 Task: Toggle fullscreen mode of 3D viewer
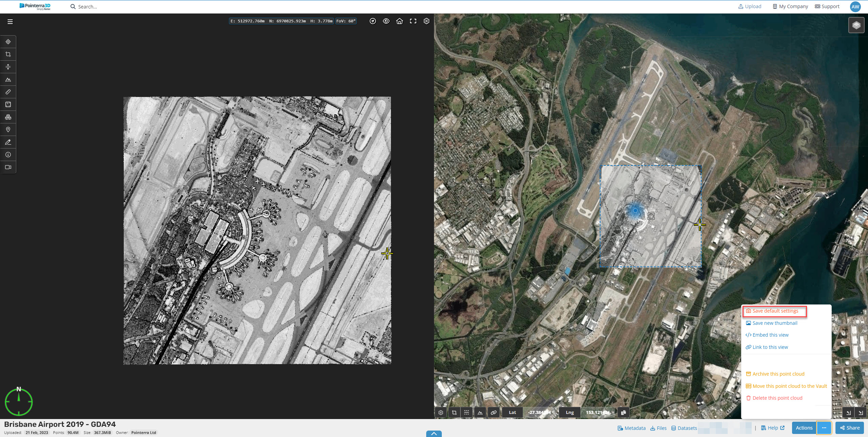coord(413,21)
